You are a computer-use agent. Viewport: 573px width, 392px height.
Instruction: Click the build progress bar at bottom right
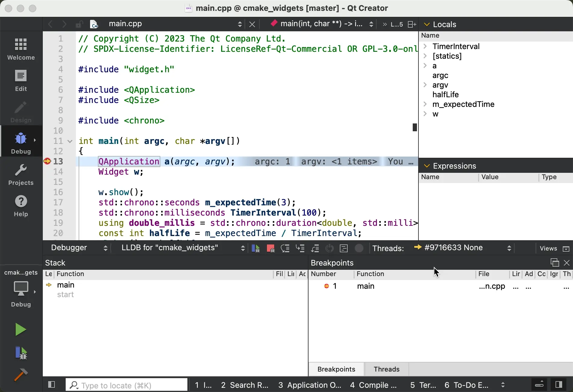[539, 385]
